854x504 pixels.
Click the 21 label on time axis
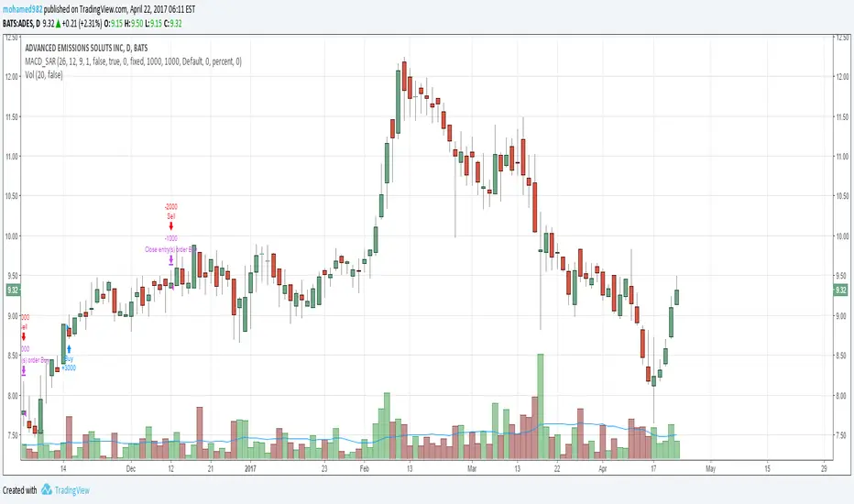(x=211, y=468)
